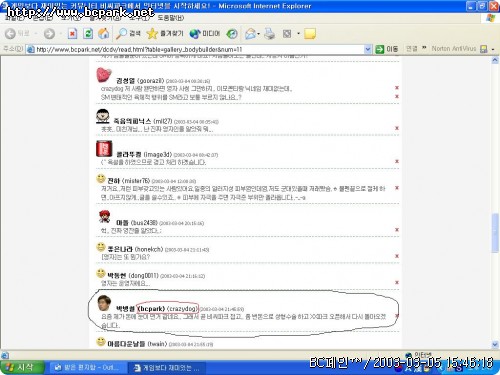The height and width of the screenshot is (375, 500).
Task: Select the Internet Explorer taskbar item
Action: pos(167,368)
